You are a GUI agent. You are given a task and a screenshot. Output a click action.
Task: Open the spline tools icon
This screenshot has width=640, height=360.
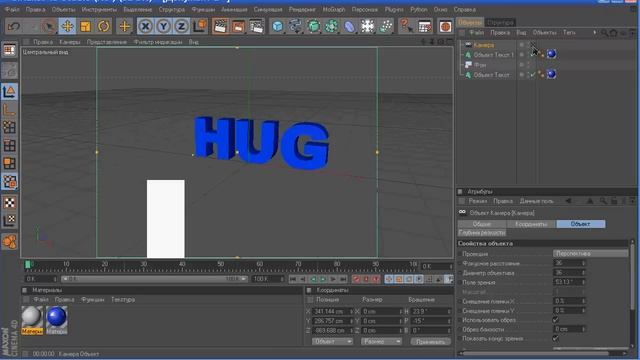click(x=296, y=27)
